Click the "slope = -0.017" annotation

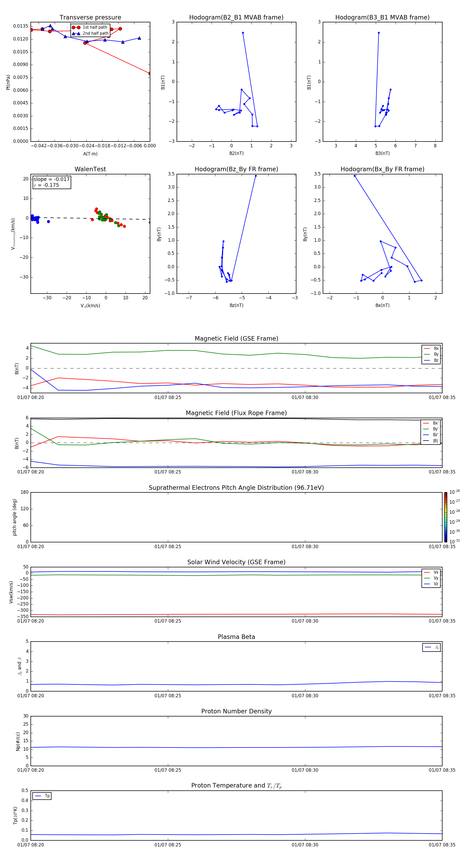(52, 179)
